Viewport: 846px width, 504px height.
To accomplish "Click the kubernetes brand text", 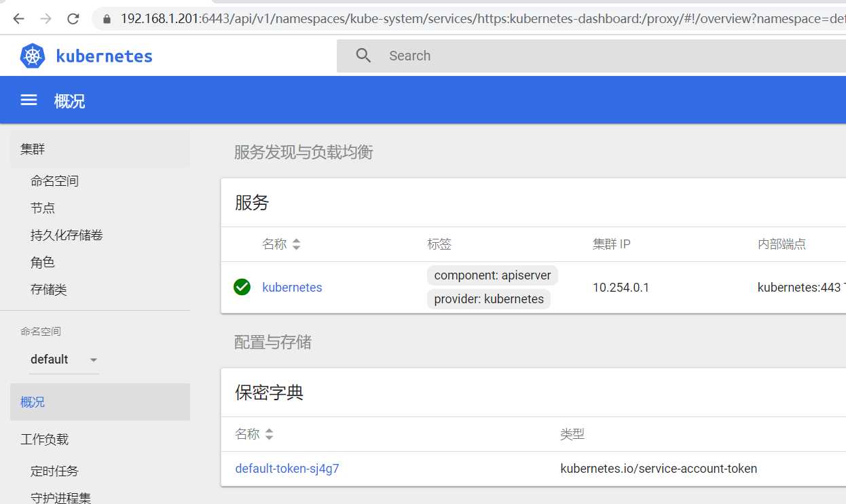I will (104, 56).
